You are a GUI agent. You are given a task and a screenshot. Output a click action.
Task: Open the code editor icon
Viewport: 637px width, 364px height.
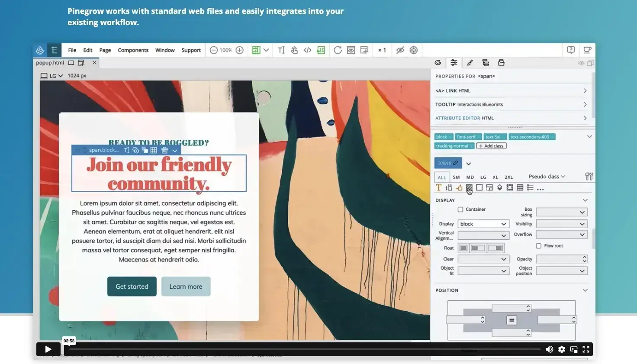click(x=308, y=50)
